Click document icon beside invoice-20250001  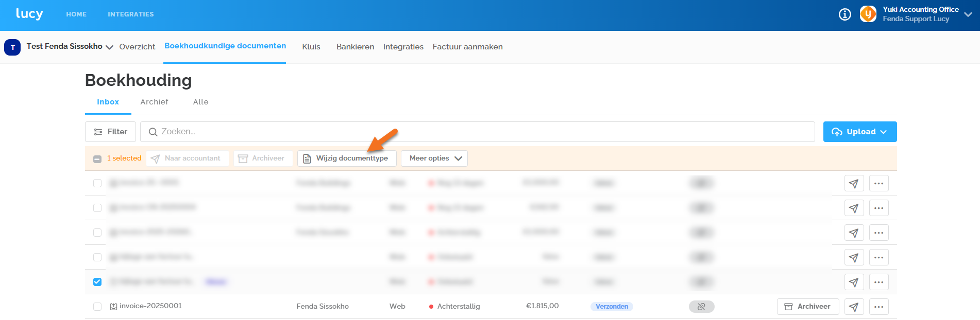pyautogui.click(x=113, y=307)
